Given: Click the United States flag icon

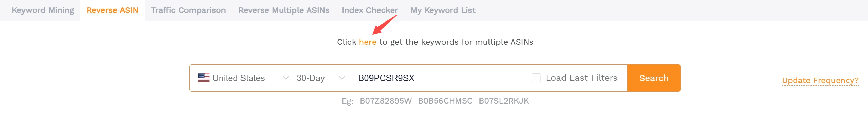Looking at the screenshot, I should point(204,78).
